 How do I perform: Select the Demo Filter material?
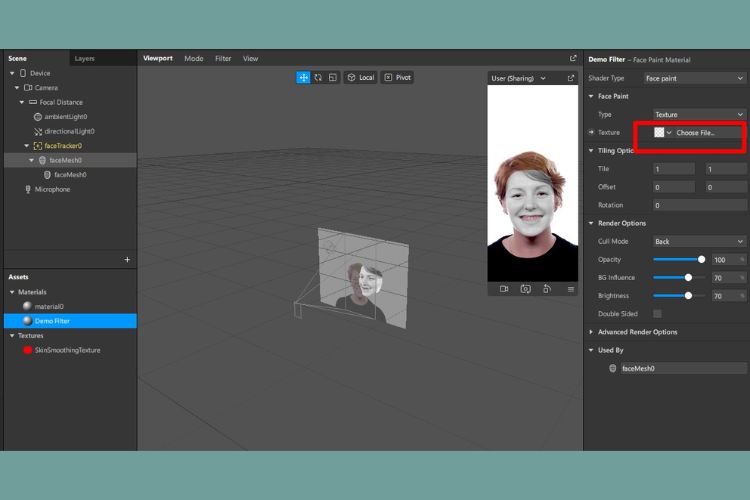[70, 321]
